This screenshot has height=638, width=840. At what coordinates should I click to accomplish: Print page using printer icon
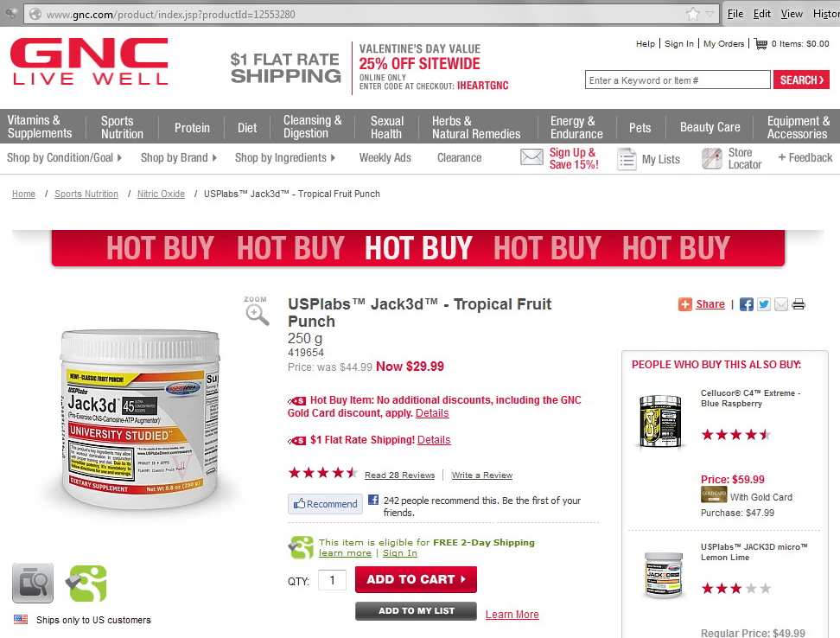pyautogui.click(x=799, y=305)
